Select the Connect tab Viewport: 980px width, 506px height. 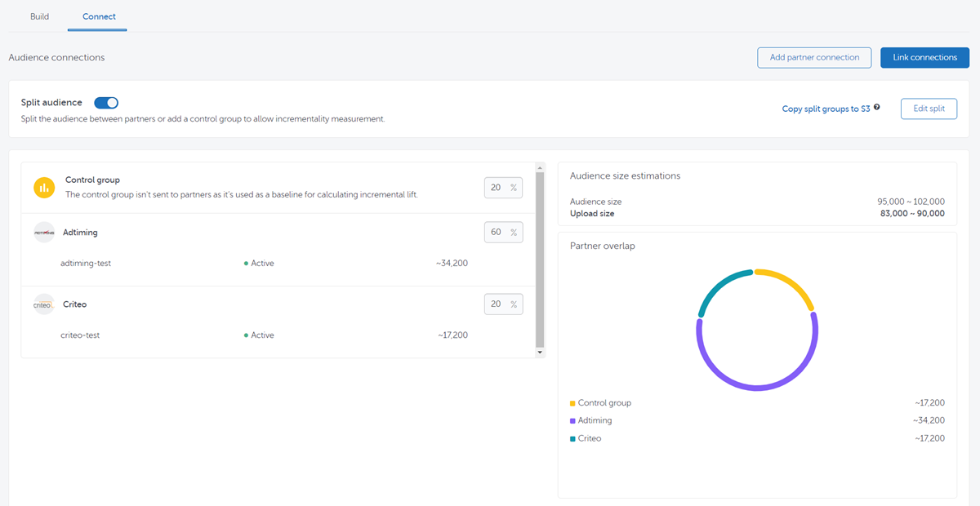tap(99, 16)
